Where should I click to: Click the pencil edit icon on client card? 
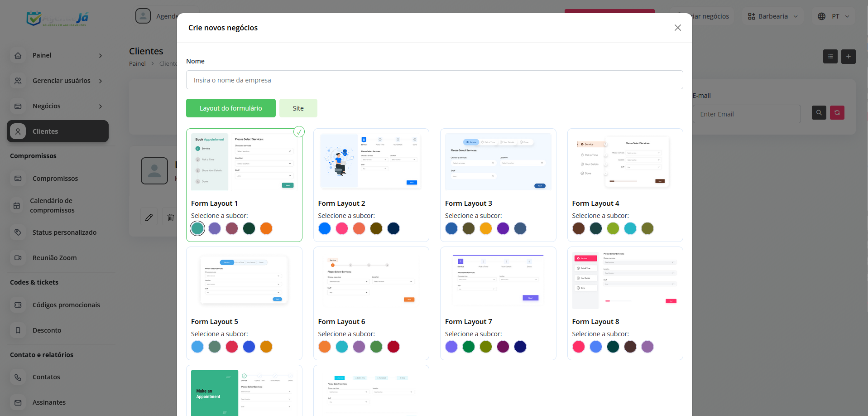tap(149, 218)
